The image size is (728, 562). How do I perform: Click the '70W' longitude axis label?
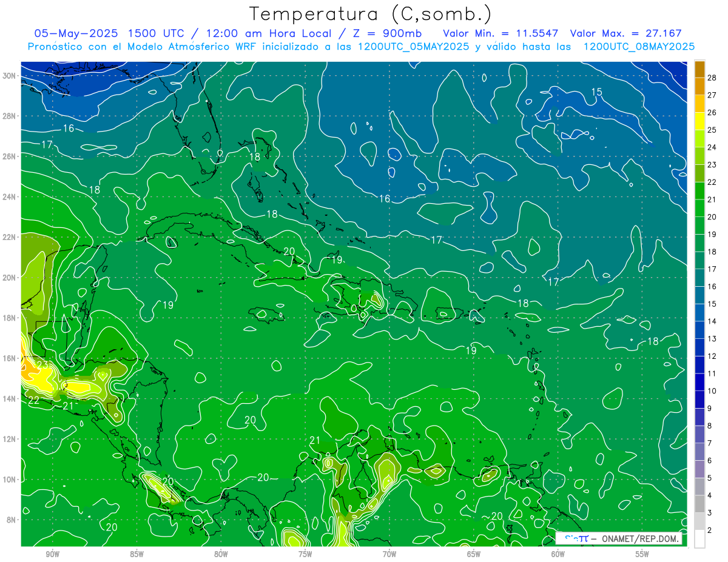(389, 554)
